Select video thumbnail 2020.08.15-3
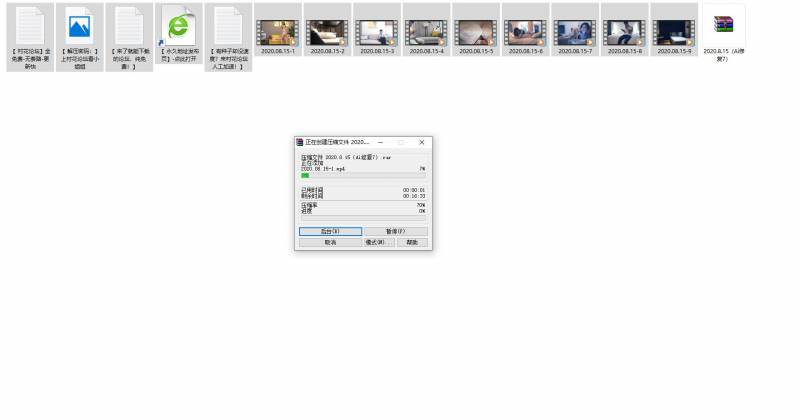Viewport: 800px width, 420px height. pyautogui.click(x=376, y=32)
